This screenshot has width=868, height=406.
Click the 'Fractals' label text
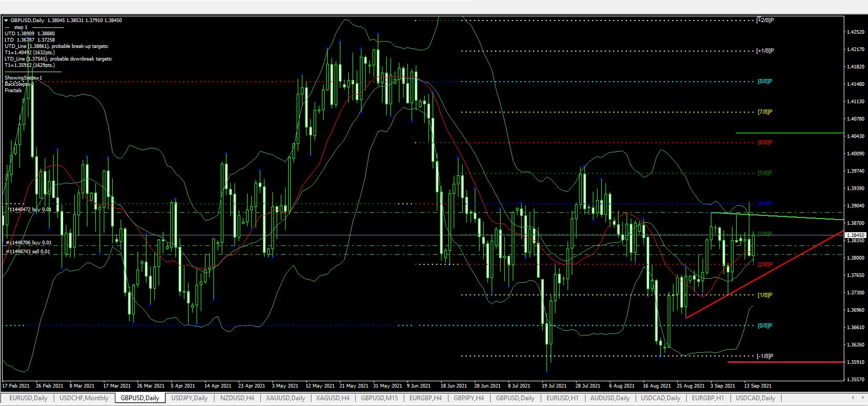click(14, 91)
